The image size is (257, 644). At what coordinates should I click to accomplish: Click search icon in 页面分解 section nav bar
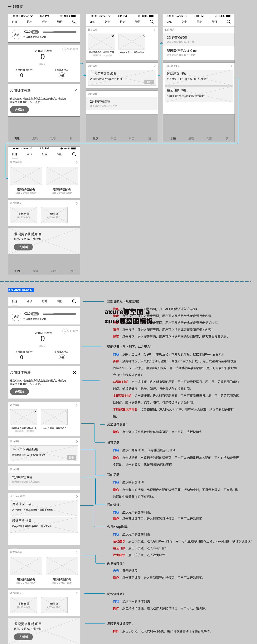pyautogui.click(x=74, y=301)
